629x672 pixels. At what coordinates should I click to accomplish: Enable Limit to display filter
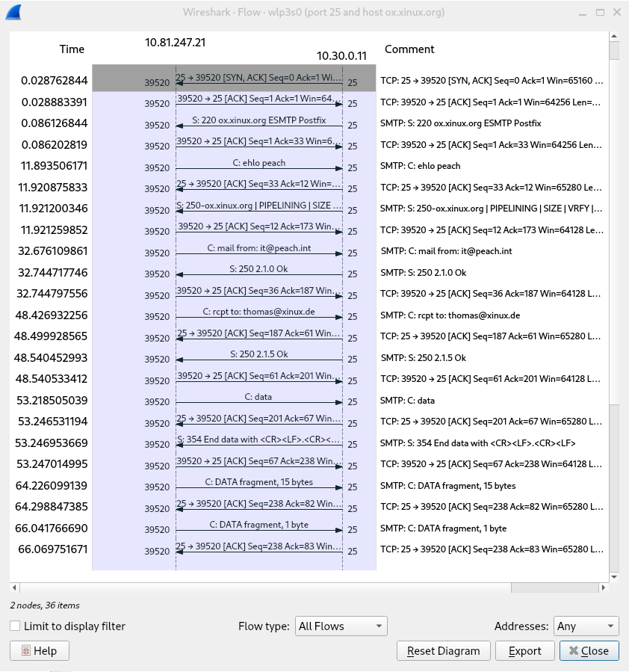pyautogui.click(x=14, y=626)
